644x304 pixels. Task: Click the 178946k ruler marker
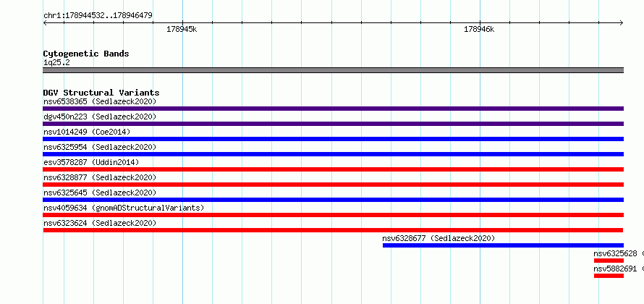[x=479, y=29]
